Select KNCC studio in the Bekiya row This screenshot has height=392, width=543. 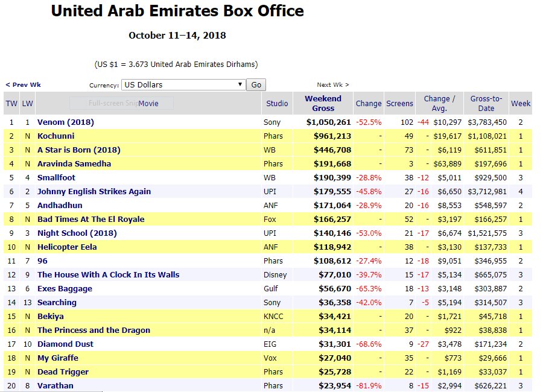(x=273, y=316)
